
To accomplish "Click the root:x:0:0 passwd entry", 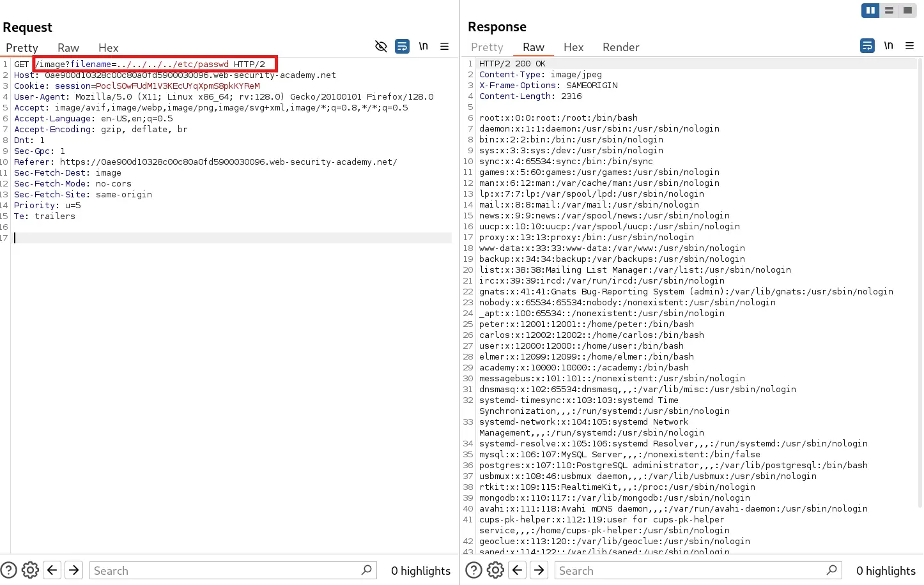I will click(x=558, y=118).
